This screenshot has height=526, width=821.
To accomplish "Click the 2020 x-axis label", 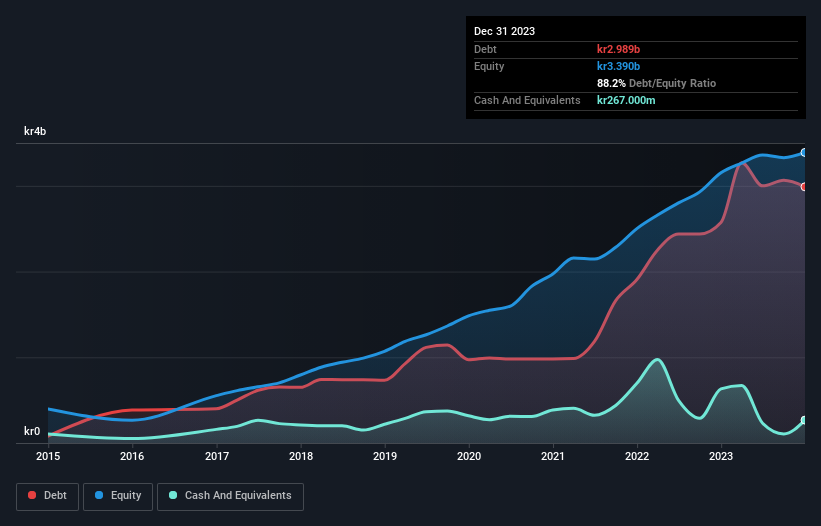I will pyautogui.click(x=469, y=456).
